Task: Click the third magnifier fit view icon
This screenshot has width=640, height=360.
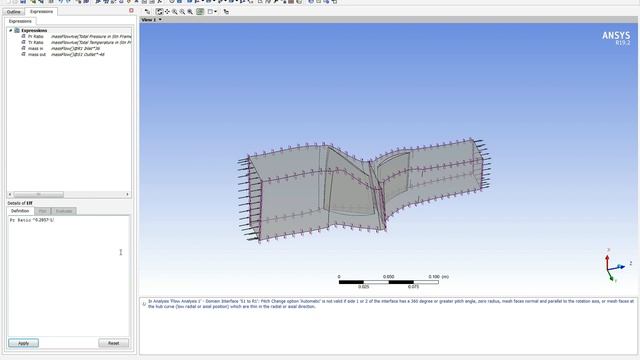Action: [x=190, y=12]
